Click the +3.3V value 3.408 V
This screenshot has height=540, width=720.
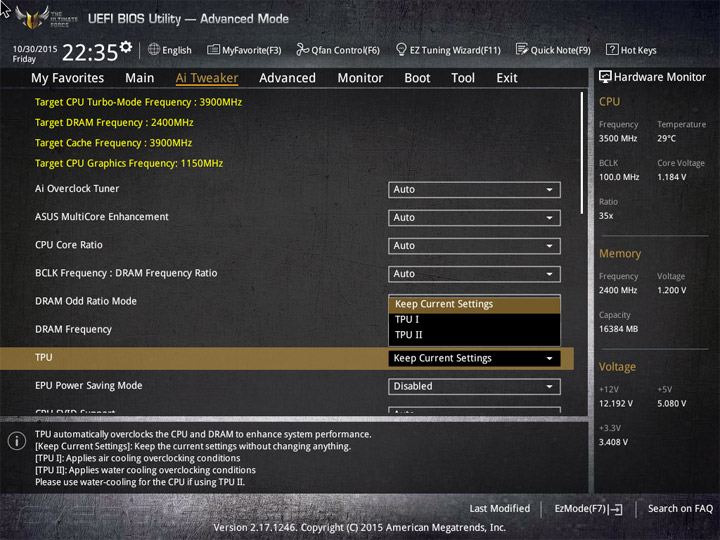click(x=613, y=442)
